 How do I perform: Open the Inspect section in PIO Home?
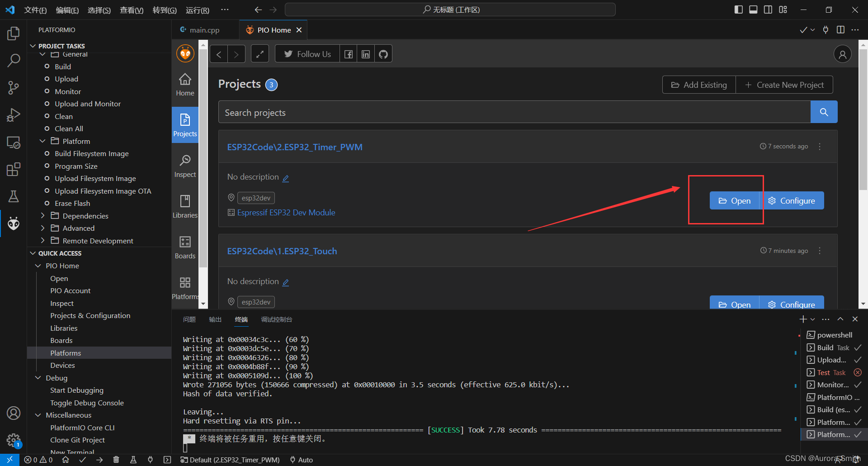185,166
